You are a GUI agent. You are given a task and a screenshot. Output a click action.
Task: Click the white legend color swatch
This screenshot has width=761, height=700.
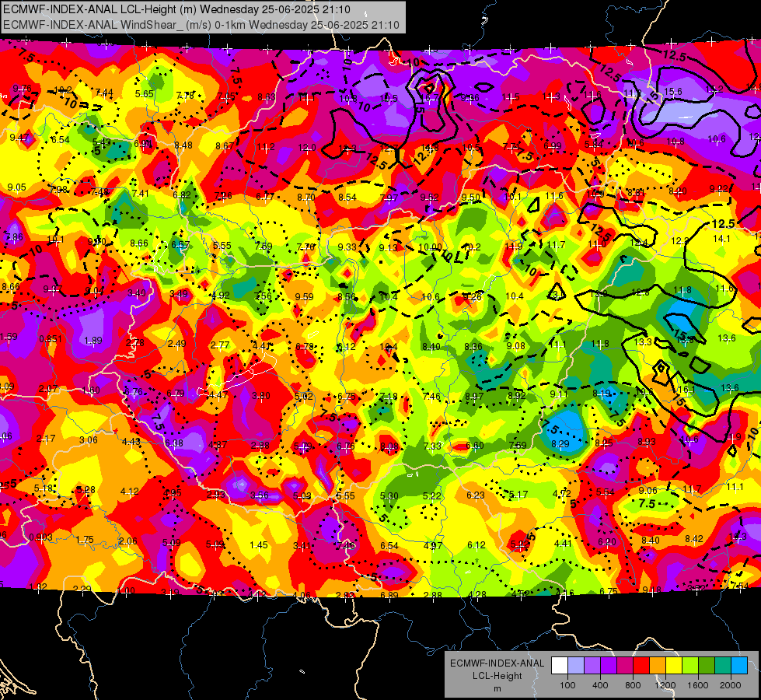pos(560,666)
